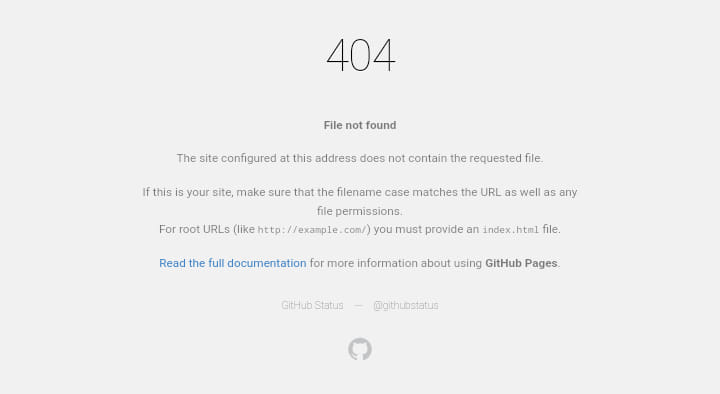720x394 pixels.
Task: Visit the @githubstatus Twitter link
Action: (405, 305)
